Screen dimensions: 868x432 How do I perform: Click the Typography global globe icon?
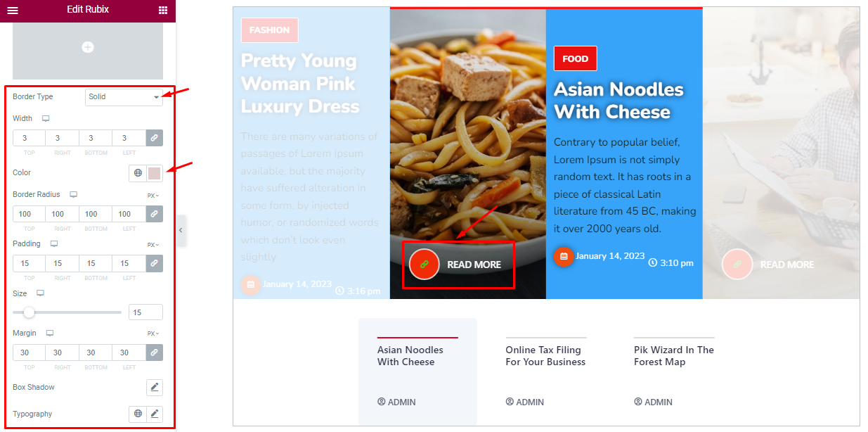click(x=138, y=414)
